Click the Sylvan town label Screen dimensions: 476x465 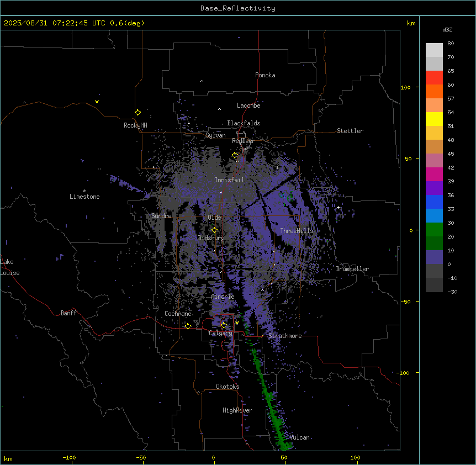215,135
